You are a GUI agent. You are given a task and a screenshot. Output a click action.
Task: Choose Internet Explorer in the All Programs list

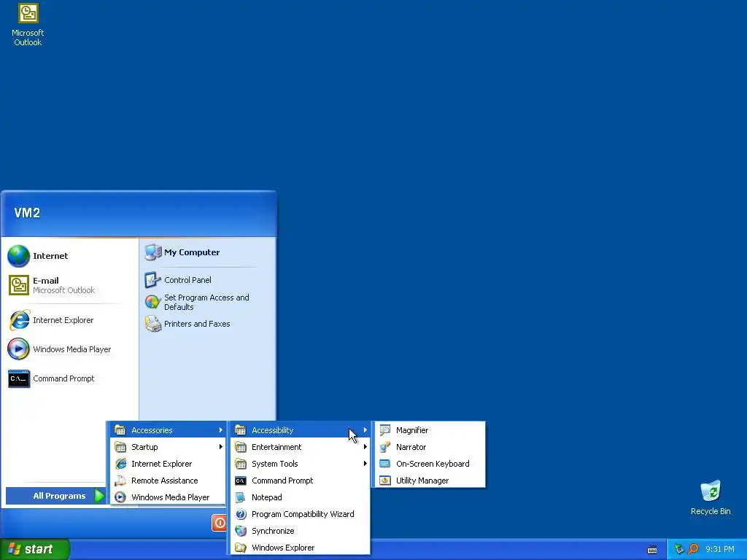(169, 464)
